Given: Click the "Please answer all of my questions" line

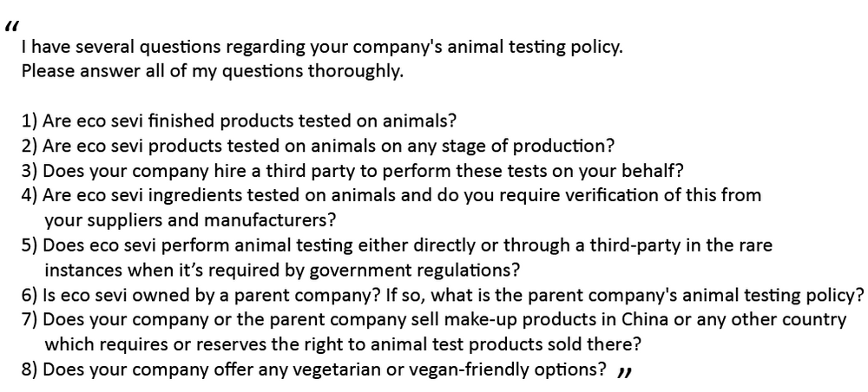Looking at the screenshot, I should [x=213, y=71].
